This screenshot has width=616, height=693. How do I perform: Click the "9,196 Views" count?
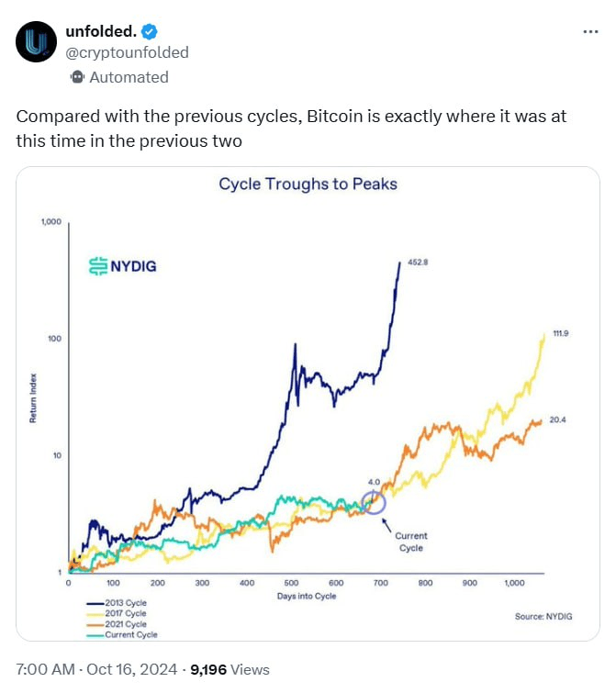230,670
